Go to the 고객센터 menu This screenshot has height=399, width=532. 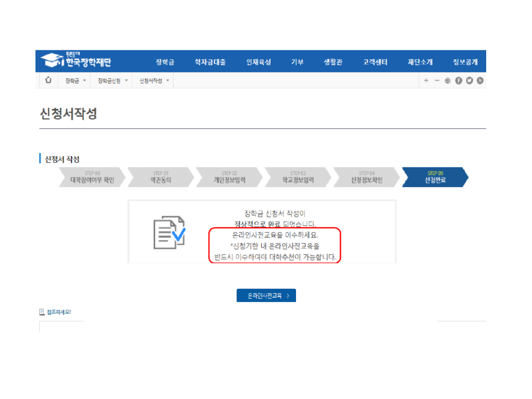[x=375, y=62]
